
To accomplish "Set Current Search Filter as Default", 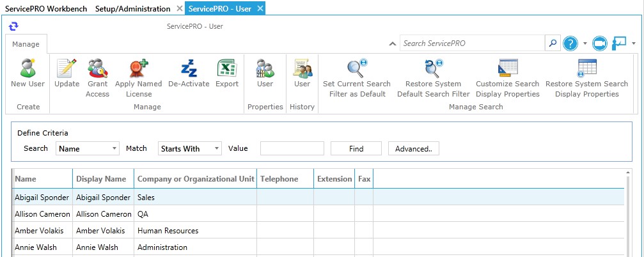I will 356,68.
